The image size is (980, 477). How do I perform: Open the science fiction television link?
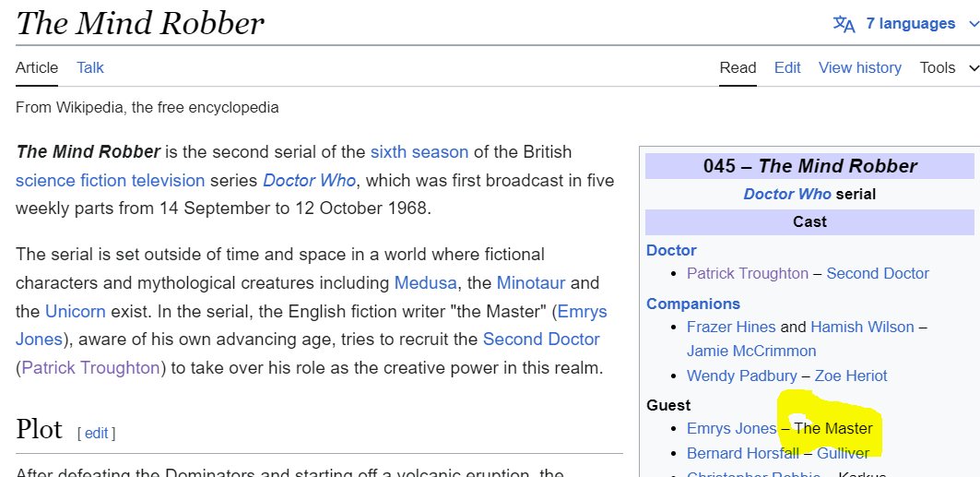click(110, 181)
